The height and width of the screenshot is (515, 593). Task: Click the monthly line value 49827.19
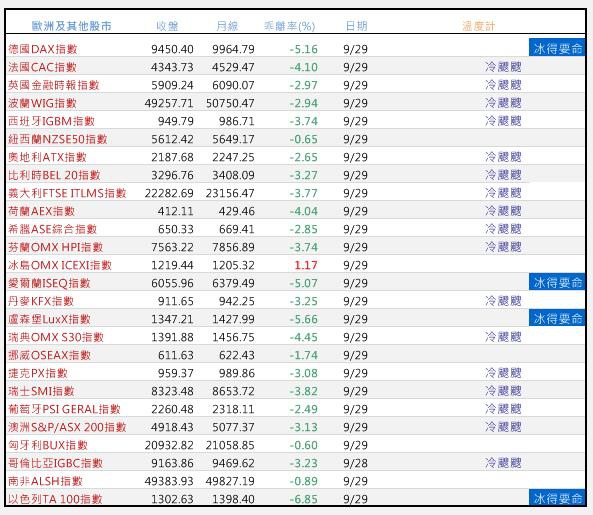[x=230, y=481]
